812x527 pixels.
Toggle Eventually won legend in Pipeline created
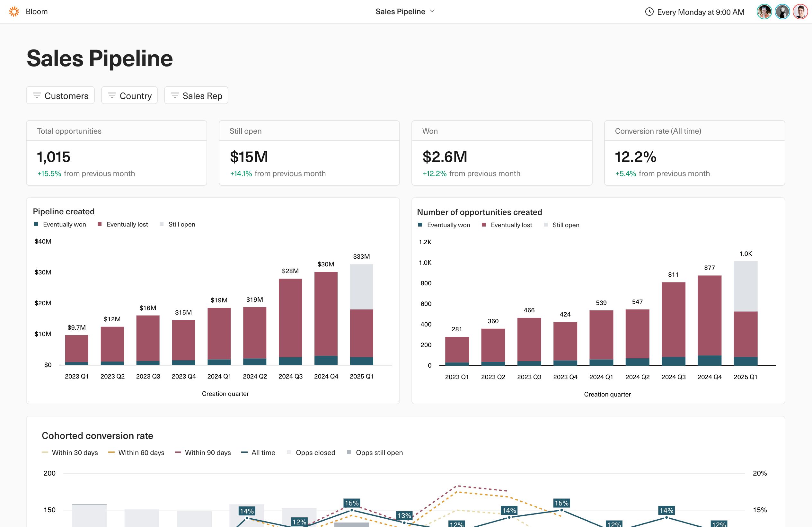tap(60, 224)
